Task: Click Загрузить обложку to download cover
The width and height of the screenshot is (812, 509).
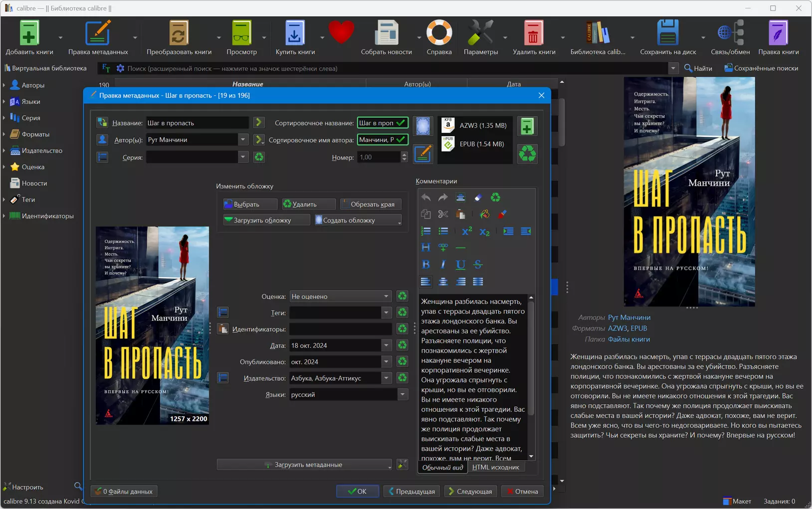Action: pyautogui.click(x=266, y=220)
